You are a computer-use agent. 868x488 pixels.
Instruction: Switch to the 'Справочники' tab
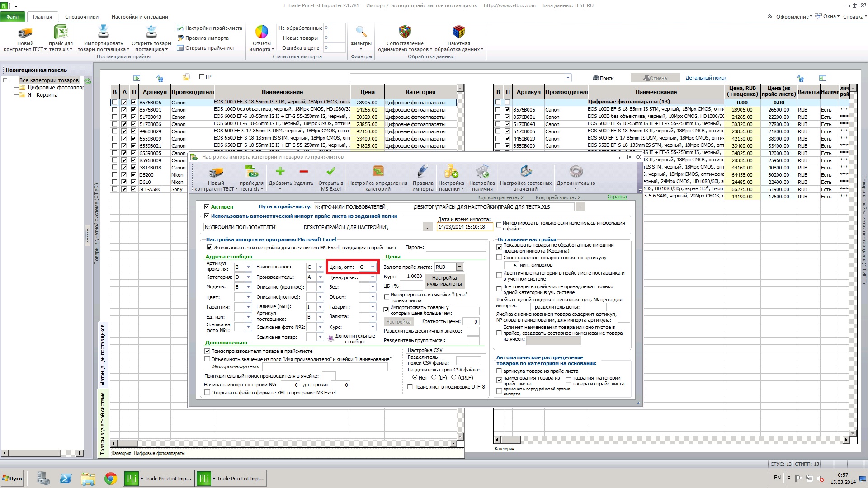[82, 17]
